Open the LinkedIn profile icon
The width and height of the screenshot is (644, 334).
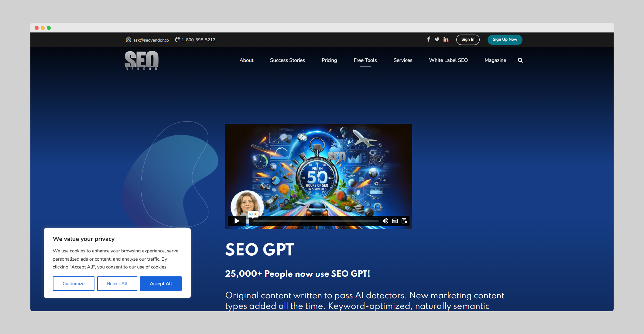[x=446, y=39]
